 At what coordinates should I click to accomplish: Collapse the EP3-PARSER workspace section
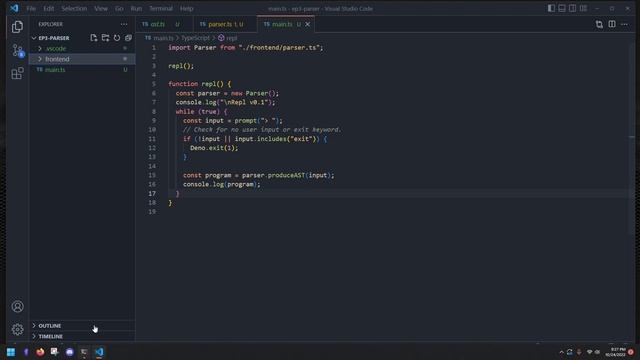click(x=82, y=38)
